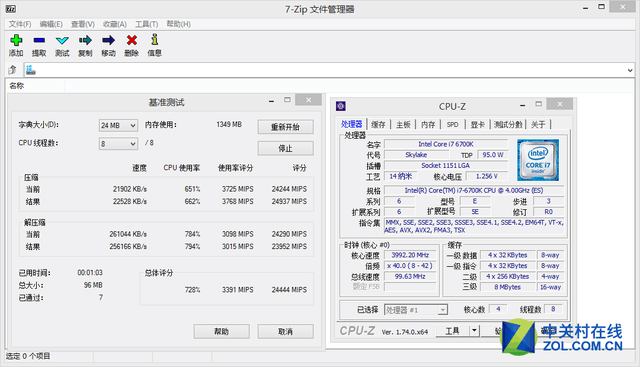
Task: Open the 工具(T) menu
Action: point(147,24)
